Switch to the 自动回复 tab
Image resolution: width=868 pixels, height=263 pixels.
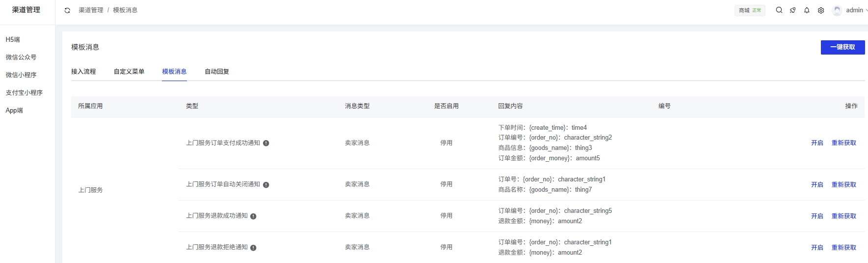click(x=217, y=72)
